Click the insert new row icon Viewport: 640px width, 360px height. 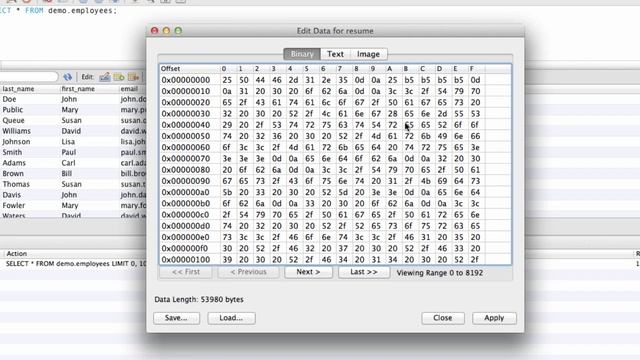click(x=119, y=77)
